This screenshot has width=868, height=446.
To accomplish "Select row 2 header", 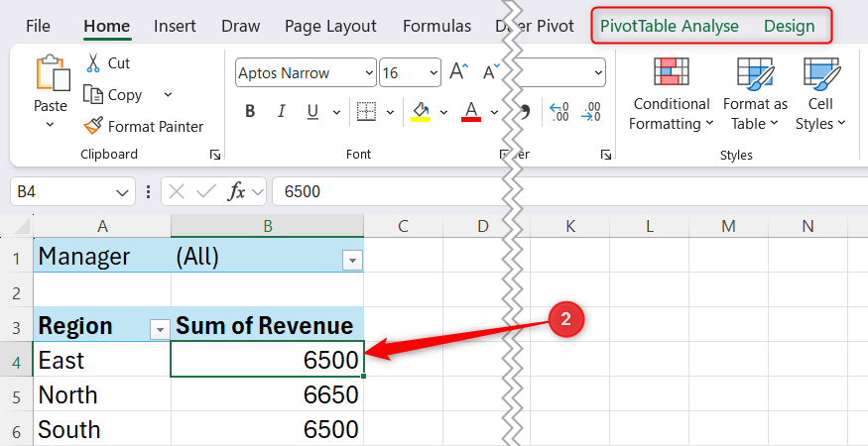I will tap(17, 290).
